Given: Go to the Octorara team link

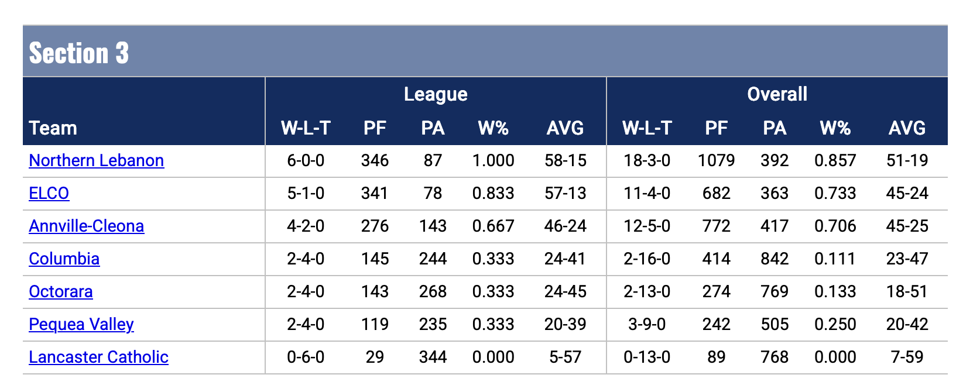Looking at the screenshot, I should click(x=61, y=291).
